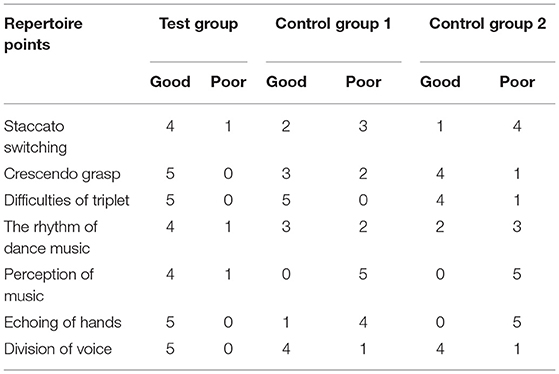Click Control group 2 Good value for Crescendo grasp
559x374 pixels.
(x=440, y=174)
